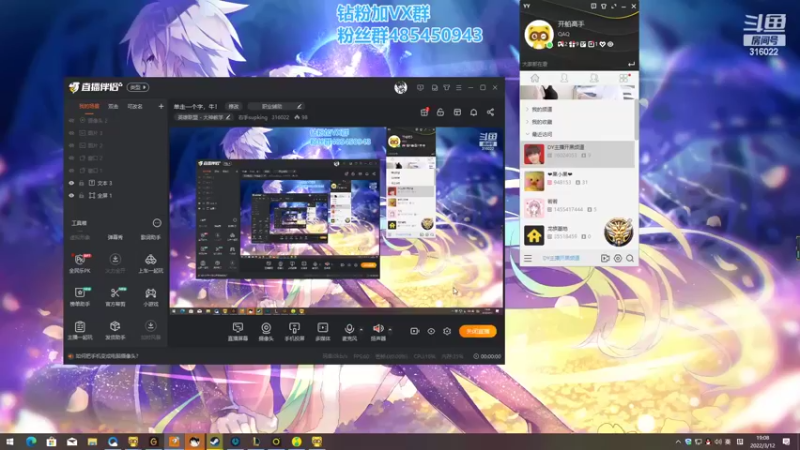Viewport: 800px width, 450px height.
Task: Launch Steam from the taskbar
Action: (x=215, y=441)
